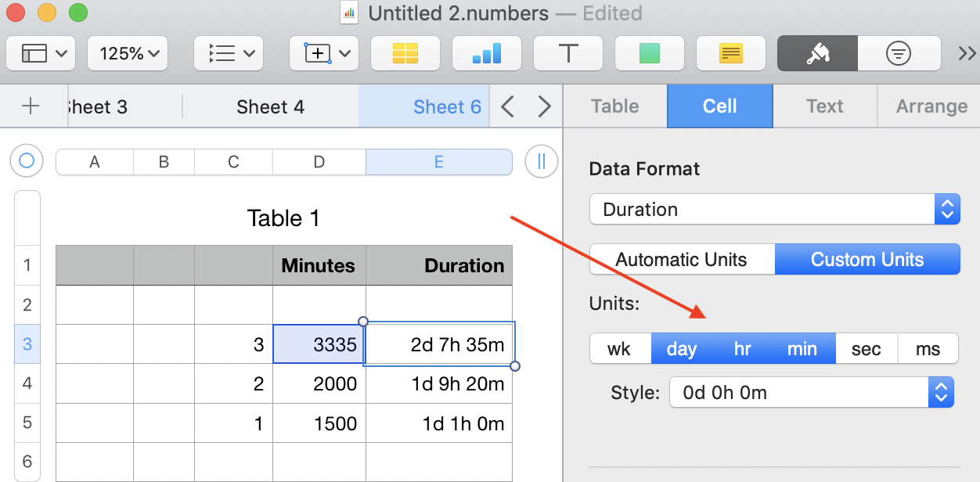Screen dimensions: 980x482
Task: Select cell containing 2000 minutes
Action: (x=319, y=384)
